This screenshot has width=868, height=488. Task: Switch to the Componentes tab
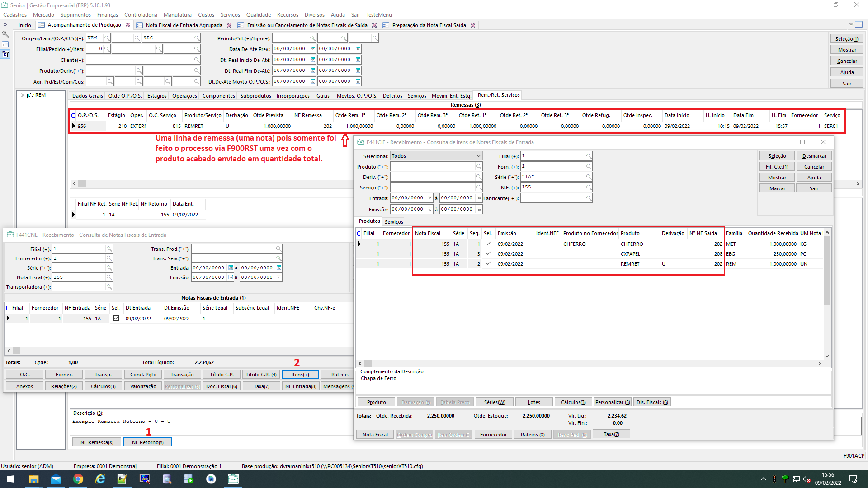[x=218, y=96]
